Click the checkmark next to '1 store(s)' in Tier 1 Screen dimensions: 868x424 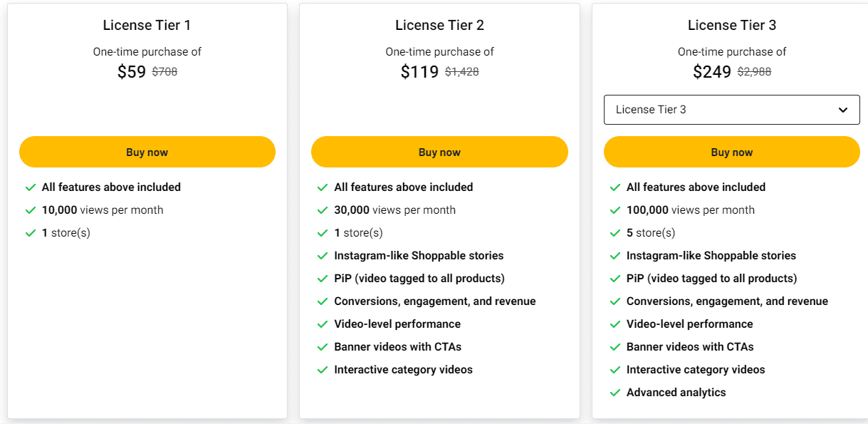(x=30, y=232)
